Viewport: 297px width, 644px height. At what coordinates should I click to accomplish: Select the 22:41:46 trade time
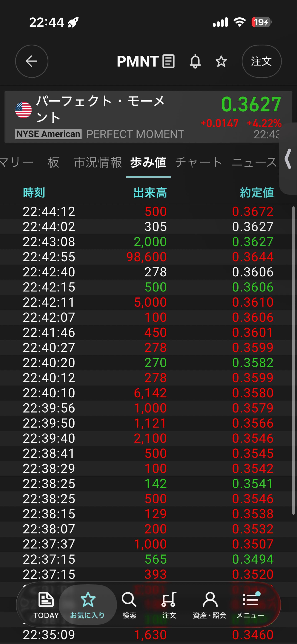(49, 332)
